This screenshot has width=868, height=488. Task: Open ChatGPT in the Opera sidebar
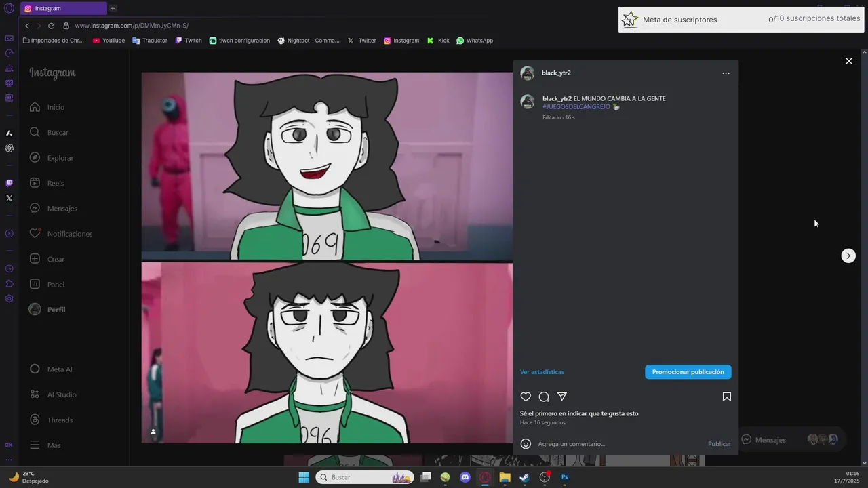click(x=9, y=148)
